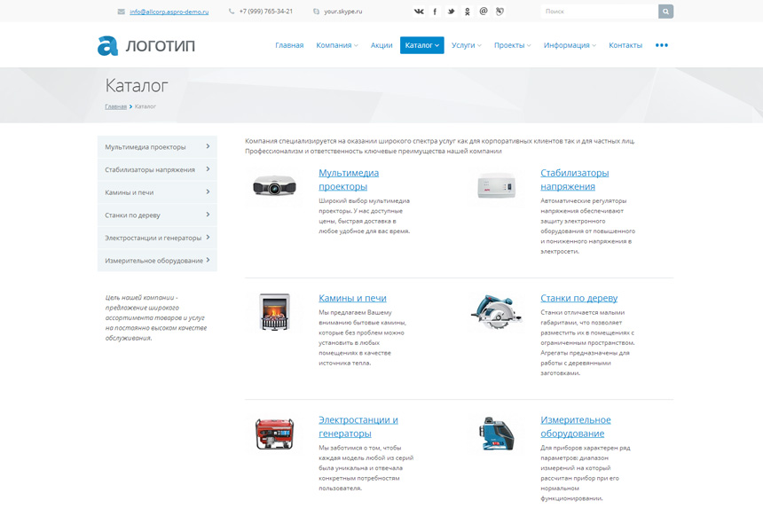763x532 pixels.
Task: Open the Twitter icon link
Action: (451, 12)
